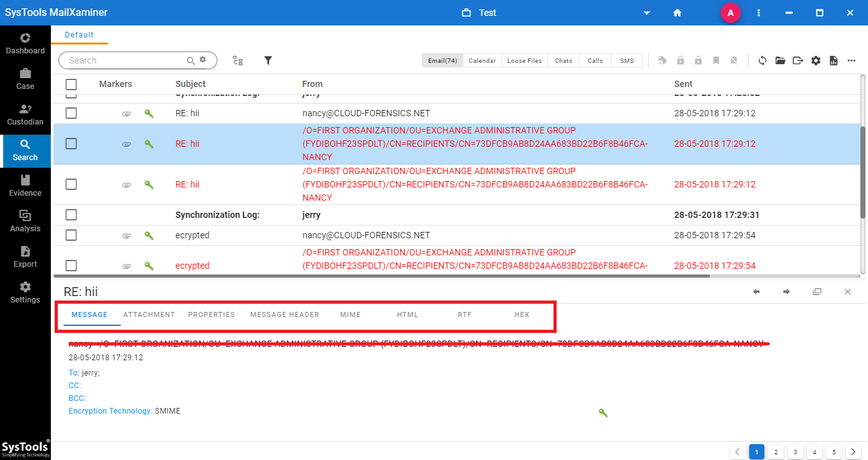Click the tag icon in toolbar
The width and height of the screenshot is (868, 460).
pyautogui.click(x=663, y=60)
